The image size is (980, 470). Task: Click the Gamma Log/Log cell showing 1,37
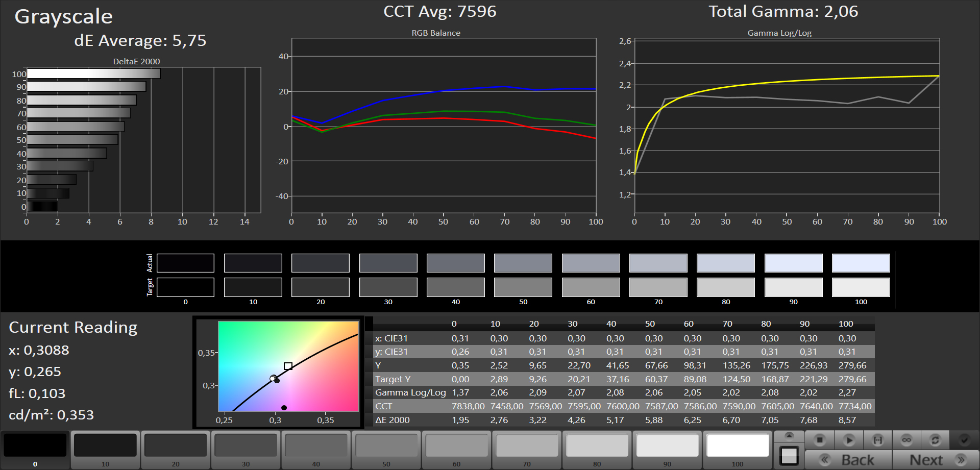coord(460,392)
